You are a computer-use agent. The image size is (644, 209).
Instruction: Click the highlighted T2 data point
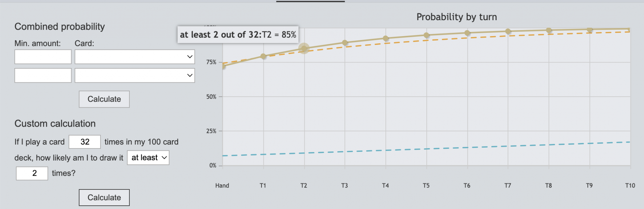(304, 49)
